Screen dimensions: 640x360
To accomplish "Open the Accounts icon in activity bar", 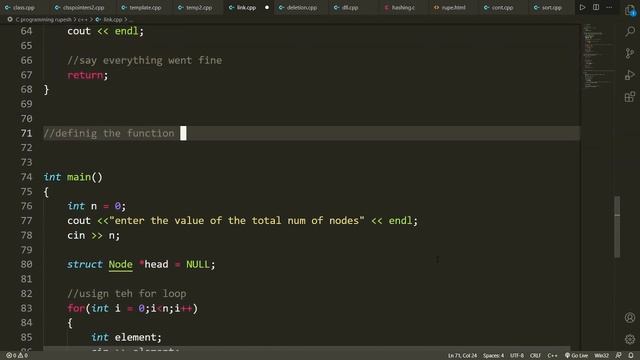I will pyautogui.click(x=630, y=318).
